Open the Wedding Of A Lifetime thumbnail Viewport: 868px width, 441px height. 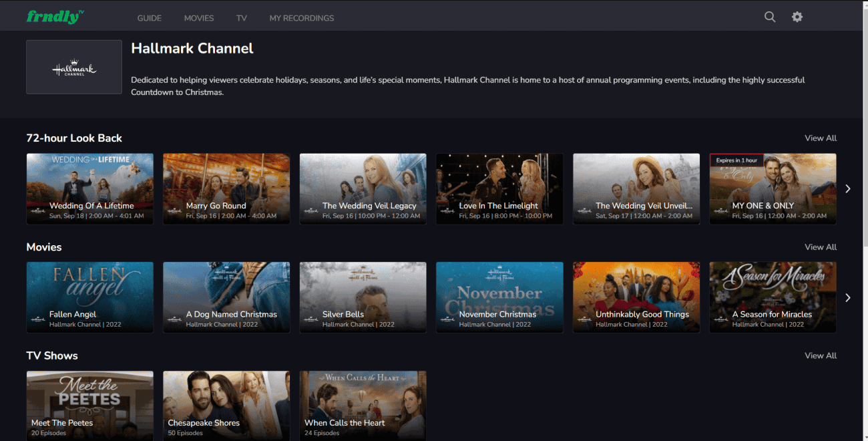(89, 188)
